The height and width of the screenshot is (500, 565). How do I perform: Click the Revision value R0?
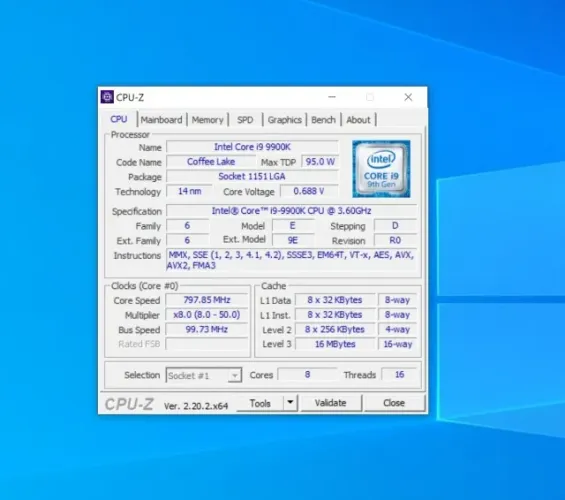coord(395,240)
